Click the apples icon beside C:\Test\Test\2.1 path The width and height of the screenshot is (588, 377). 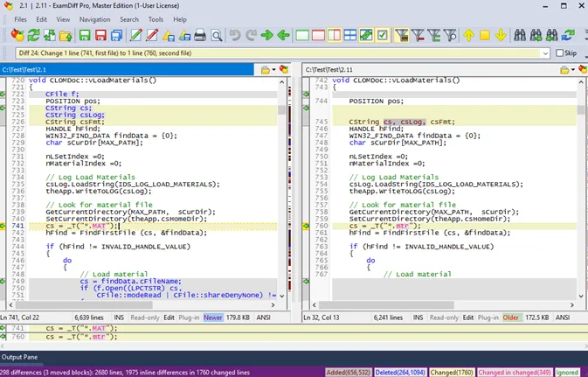point(284,69)
